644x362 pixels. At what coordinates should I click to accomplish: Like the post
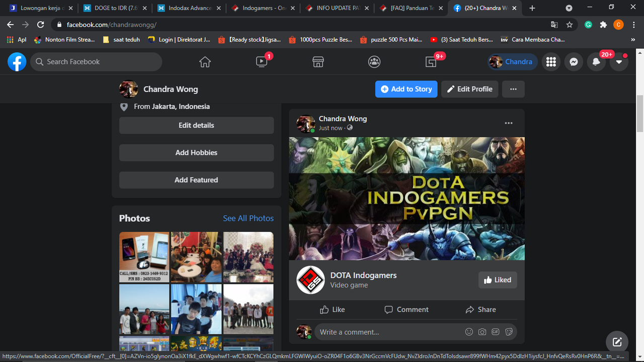click(333, 310)
